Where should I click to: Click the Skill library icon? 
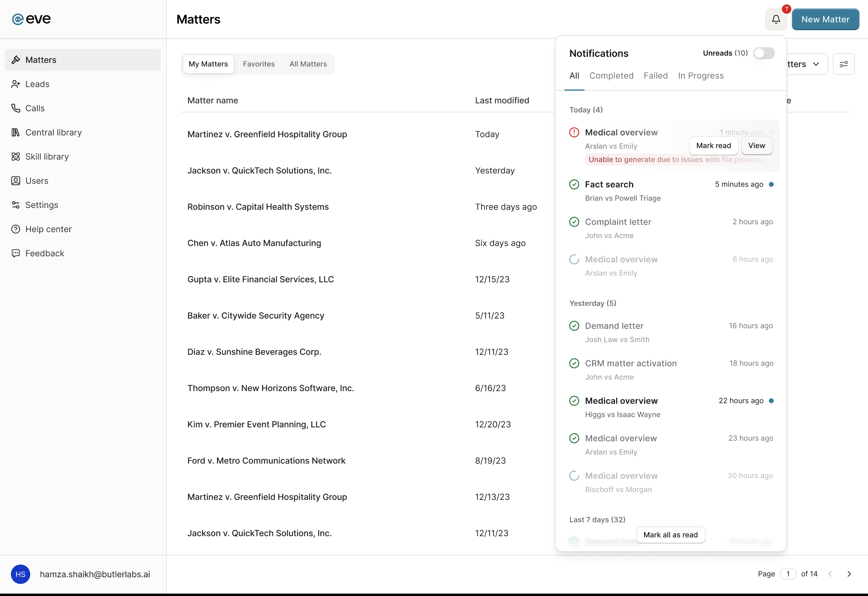coord(16,157)
